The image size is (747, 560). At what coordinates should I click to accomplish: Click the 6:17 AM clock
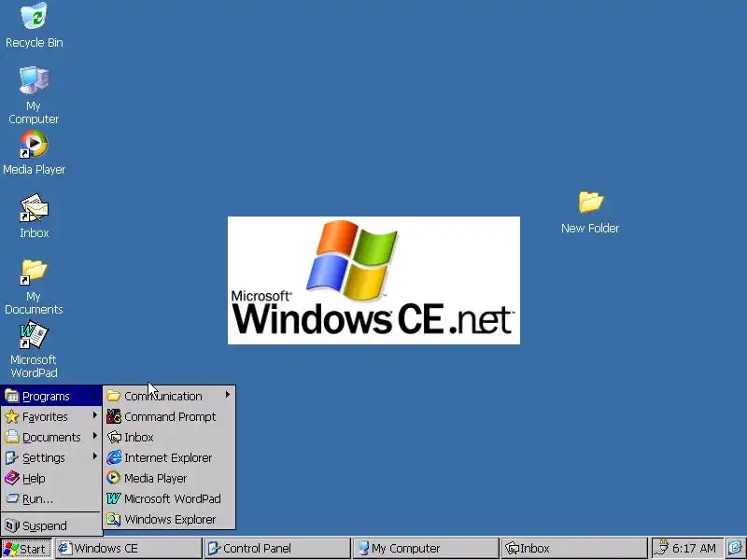click(x=694, y=549)
